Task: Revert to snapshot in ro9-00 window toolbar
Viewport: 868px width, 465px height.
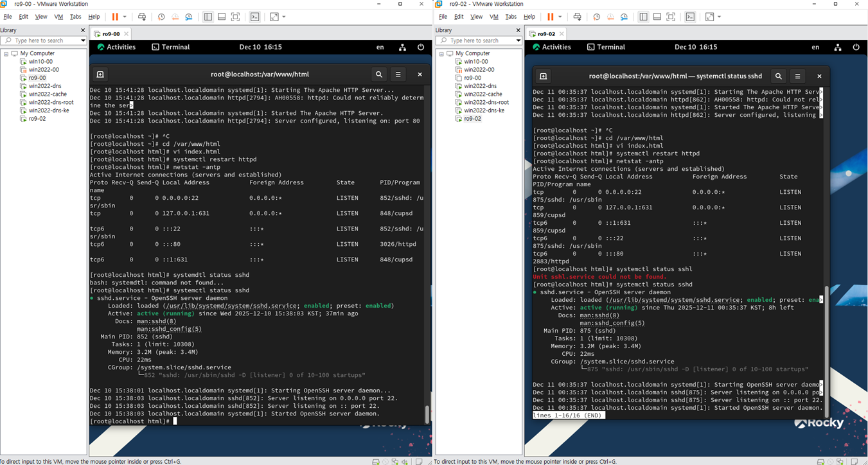Action: coord(175,17)
